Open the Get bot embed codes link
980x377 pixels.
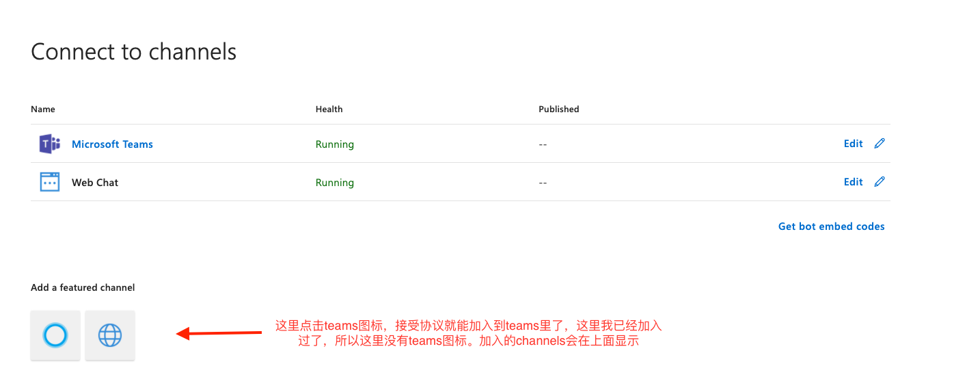pos(831,226)
